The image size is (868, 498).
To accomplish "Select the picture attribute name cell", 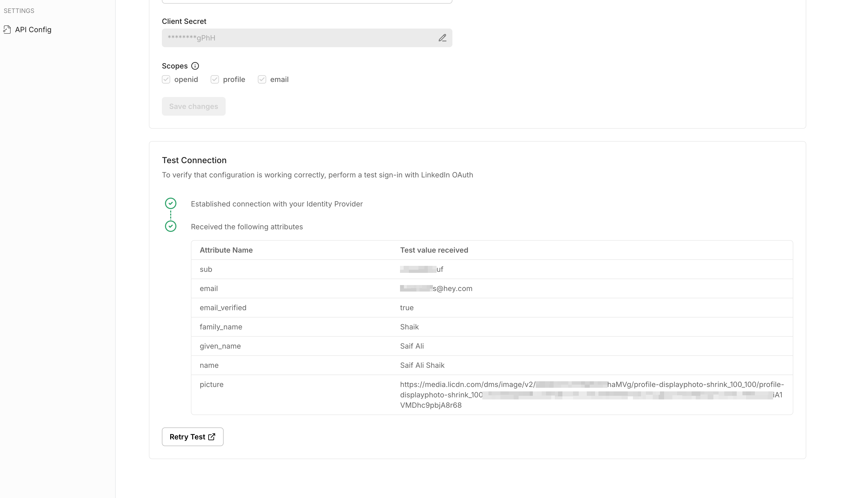I will coord(211,384).
